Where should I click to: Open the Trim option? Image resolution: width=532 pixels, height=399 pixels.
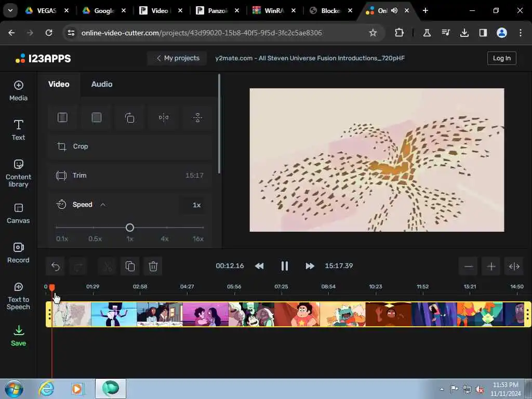[x=130, y=176]
